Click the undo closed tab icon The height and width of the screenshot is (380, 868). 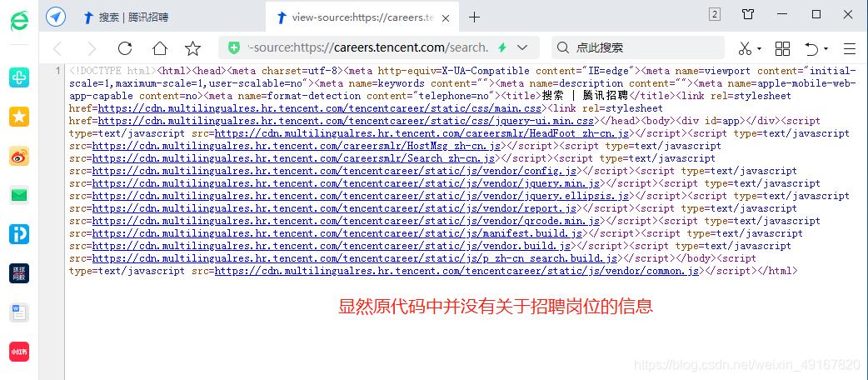point(811,48)
